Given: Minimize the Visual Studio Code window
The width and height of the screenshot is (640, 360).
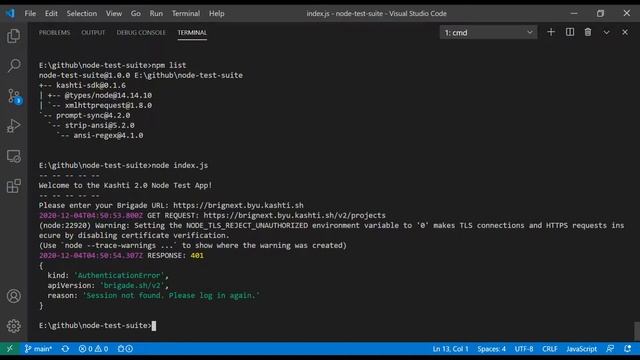Looking at the screenshot, I should coord(574,13).
